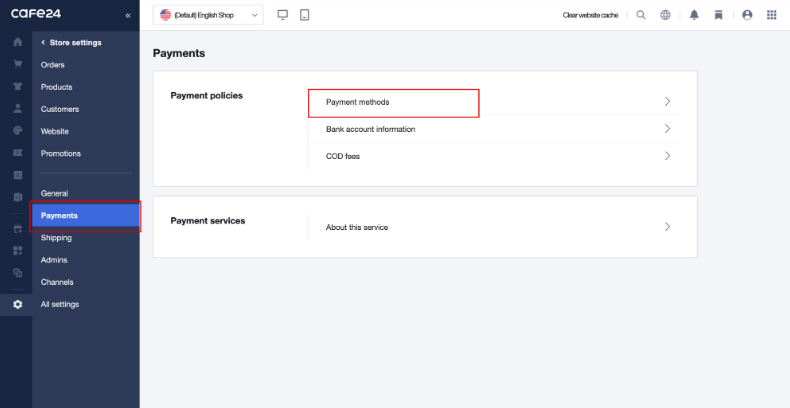Select Shipping in the settings menu
The image size is (790, 408).
[57, 238]
